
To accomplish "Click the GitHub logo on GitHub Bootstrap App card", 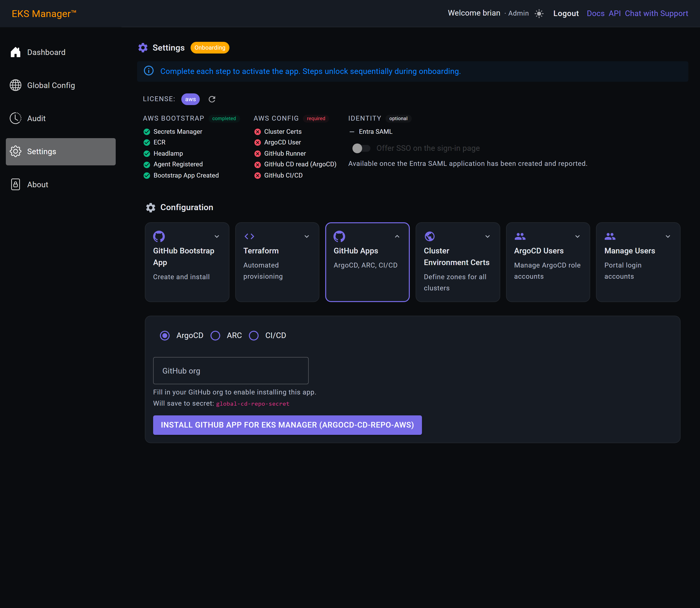I will [159, 236].
